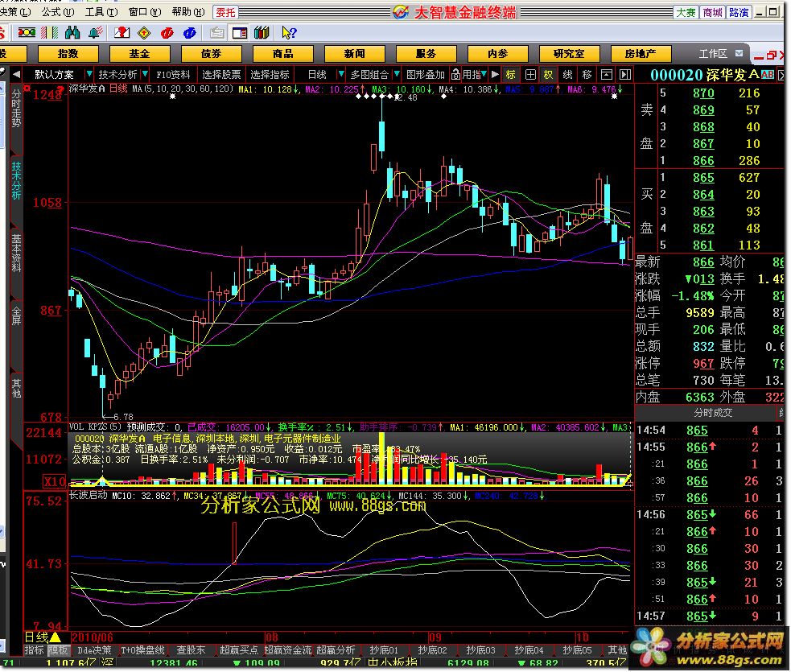This screenshot has width=791, height=672.
Task: Click the 大智慧 logo in title bar
Action: click(401, 12)
